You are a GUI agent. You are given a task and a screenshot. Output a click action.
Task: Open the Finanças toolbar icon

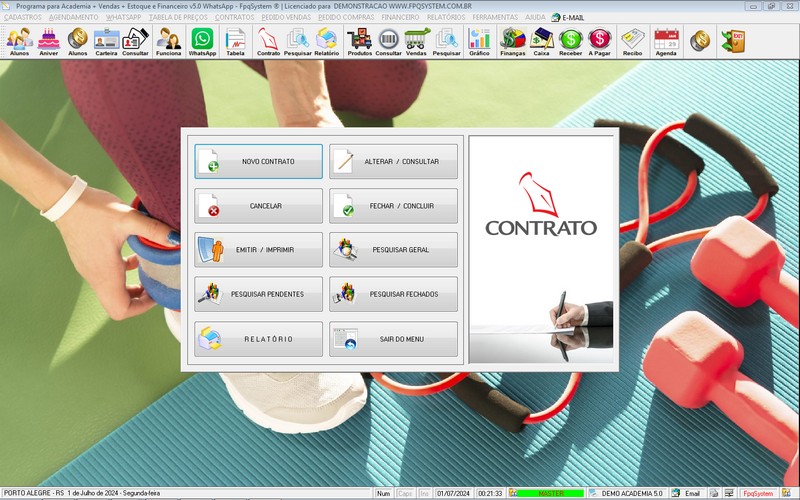(513, 41)
